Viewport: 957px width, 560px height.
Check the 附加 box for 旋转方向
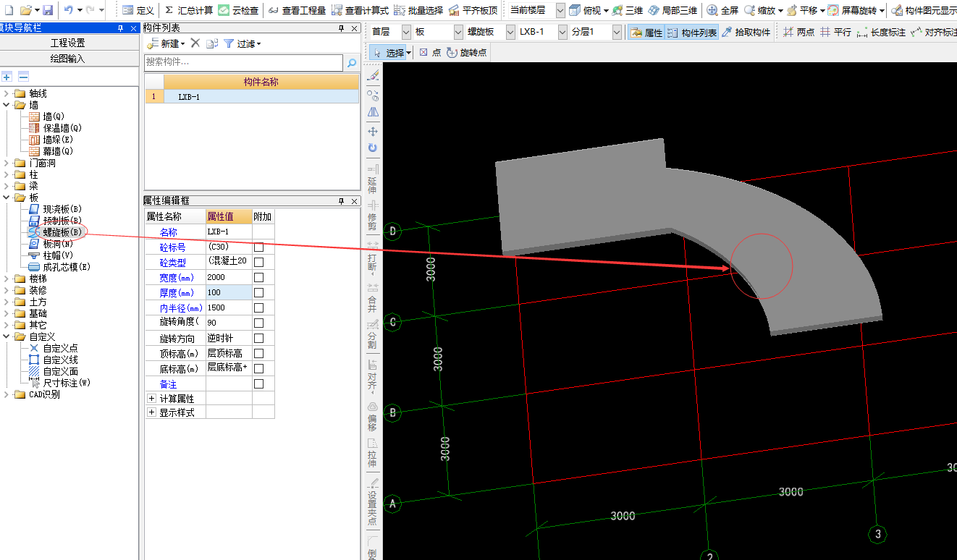click(x=258, y=339)
